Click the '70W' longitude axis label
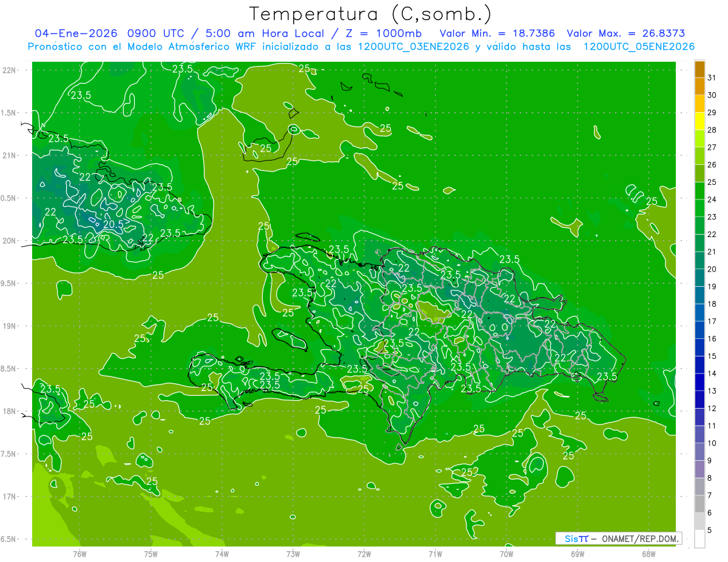728x562 pixels. pyautogui.click(x=506, y=554)
